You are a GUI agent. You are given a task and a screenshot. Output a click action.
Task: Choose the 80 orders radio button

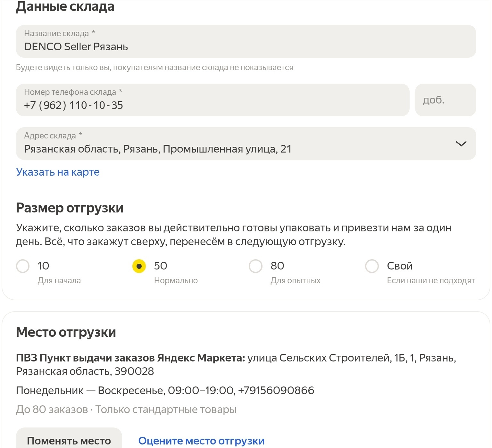click(255, 266)
